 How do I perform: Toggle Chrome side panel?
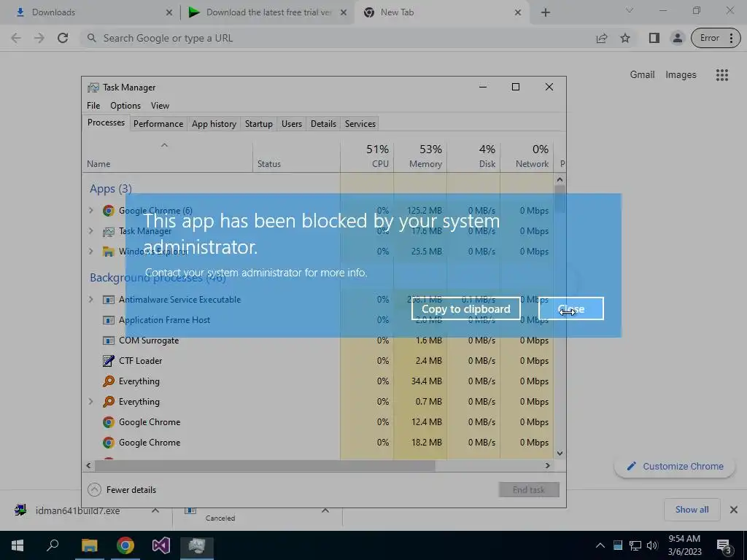coord(654,38)
